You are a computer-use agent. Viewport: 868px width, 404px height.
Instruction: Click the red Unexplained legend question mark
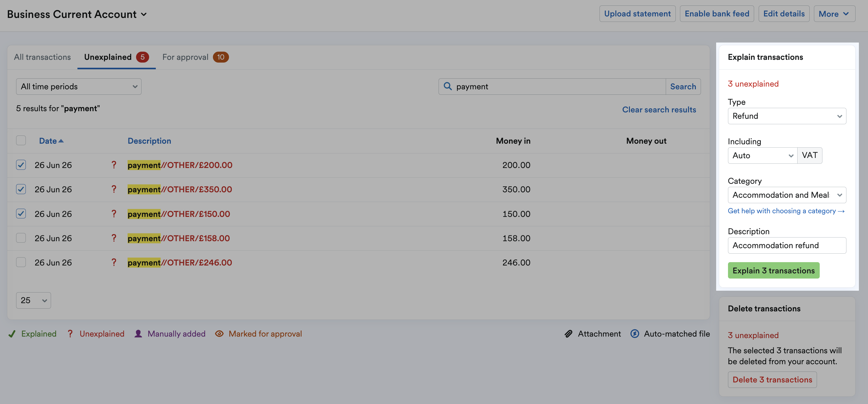[x=70, y=334]
